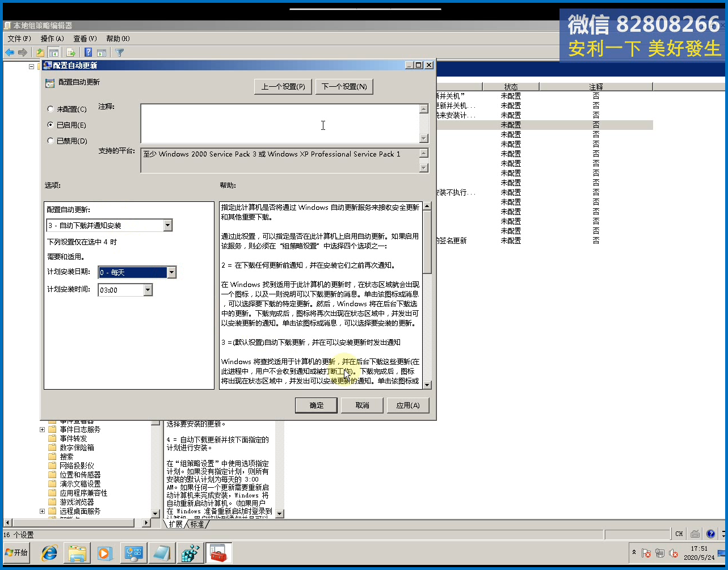
Task: Select the 应用程序兼容性 folder in tree
Action: point(83,493)
